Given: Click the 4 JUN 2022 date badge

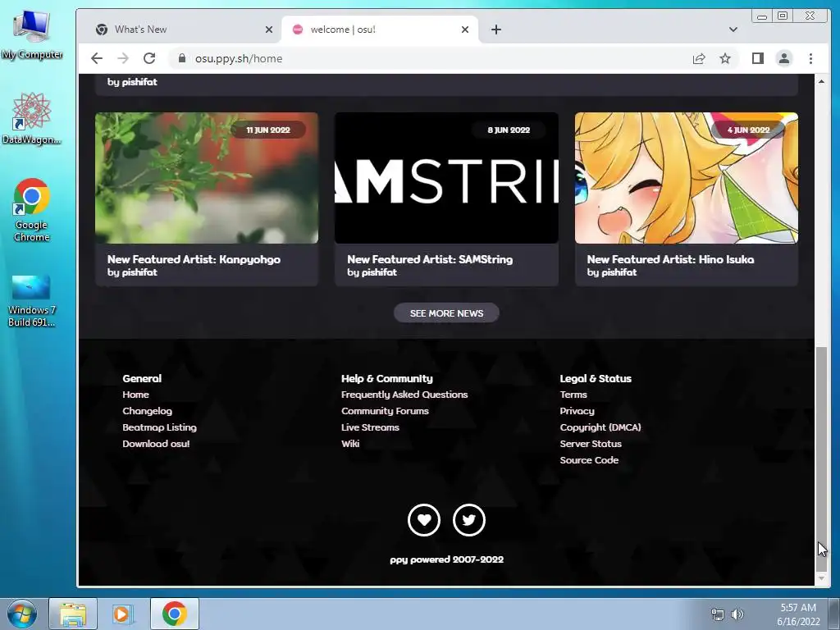Looking at the screenshot, I should (748, 130).
